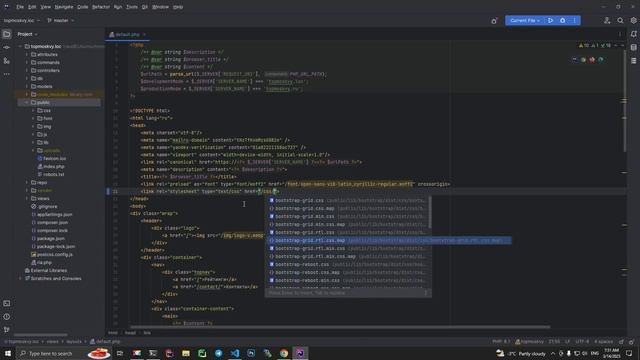Expand Scratches and Consoles node

(x=20, y=278)
